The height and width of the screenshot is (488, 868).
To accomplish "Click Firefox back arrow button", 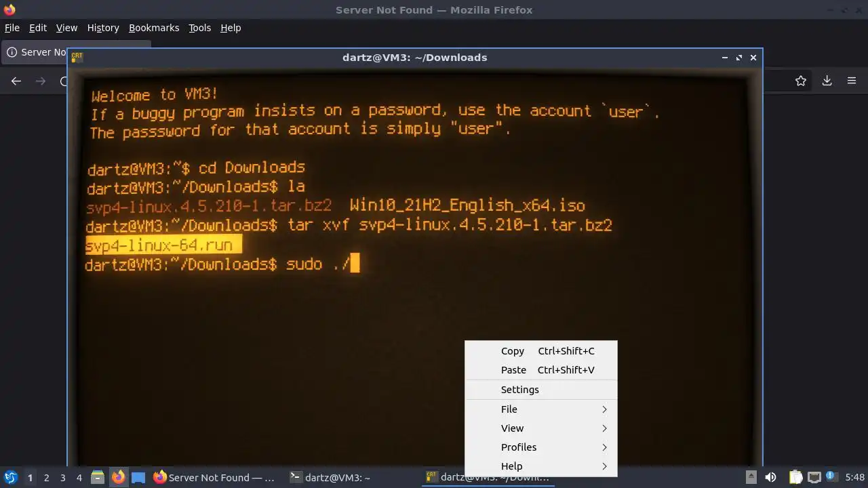I will [x=16, y=81].
